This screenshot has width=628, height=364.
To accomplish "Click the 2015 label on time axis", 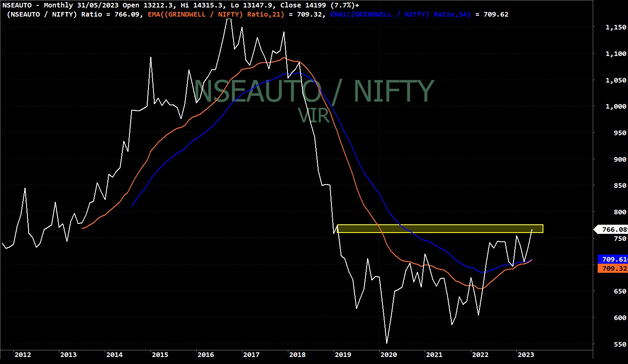I will (x=160, y=354).
